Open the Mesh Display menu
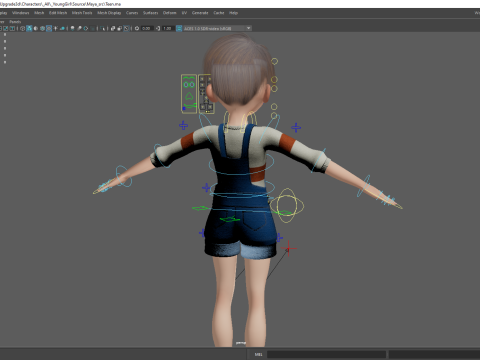This screenshot has width=480, height=360. pos(109,13)
